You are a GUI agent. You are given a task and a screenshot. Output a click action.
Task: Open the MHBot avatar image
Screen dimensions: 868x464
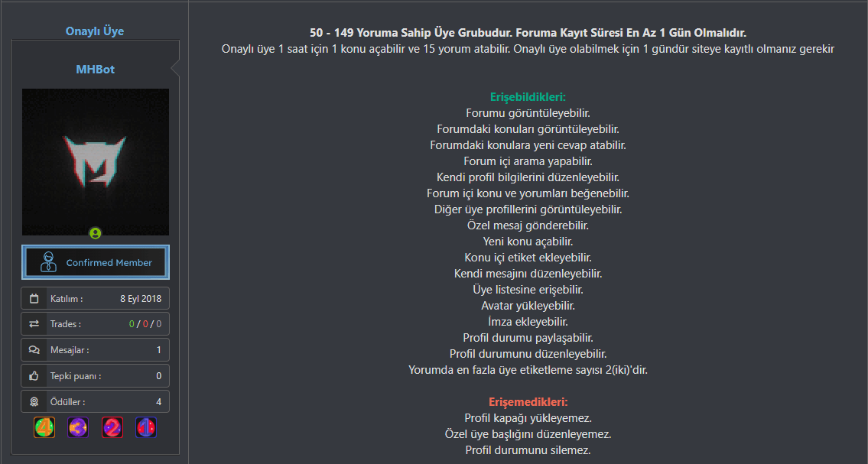[x=96, y=162]
